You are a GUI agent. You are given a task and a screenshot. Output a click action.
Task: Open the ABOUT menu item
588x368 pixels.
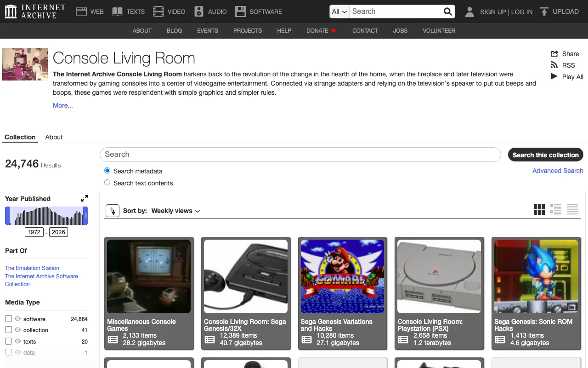tap(142, 31)
